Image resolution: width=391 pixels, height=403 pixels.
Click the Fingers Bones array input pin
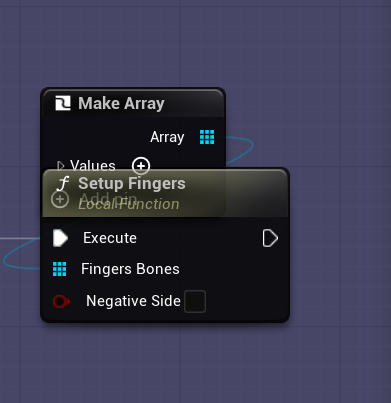tap(60, 269)
